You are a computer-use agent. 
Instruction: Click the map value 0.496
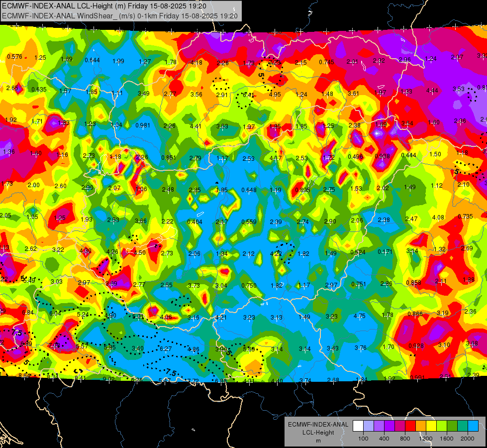[x=355, y=157]
